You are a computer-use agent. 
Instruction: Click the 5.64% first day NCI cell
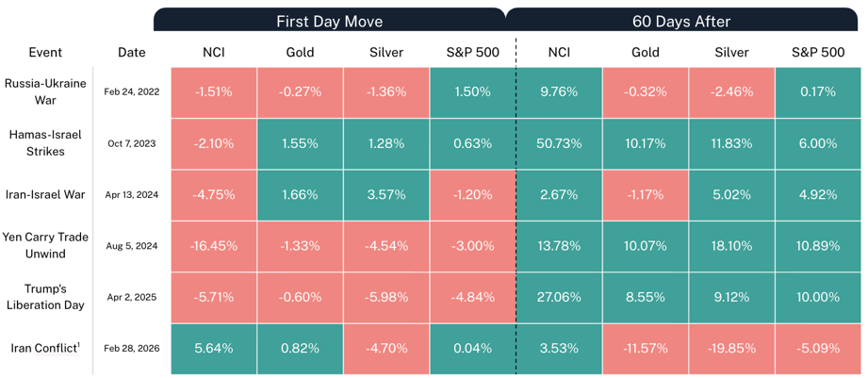(x=213, y=349)
